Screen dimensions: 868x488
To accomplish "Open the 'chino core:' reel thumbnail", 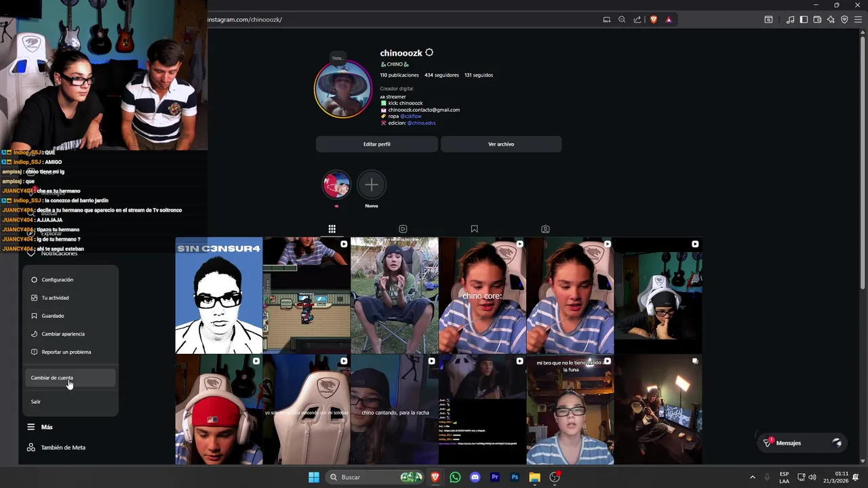I will (482, 296).
